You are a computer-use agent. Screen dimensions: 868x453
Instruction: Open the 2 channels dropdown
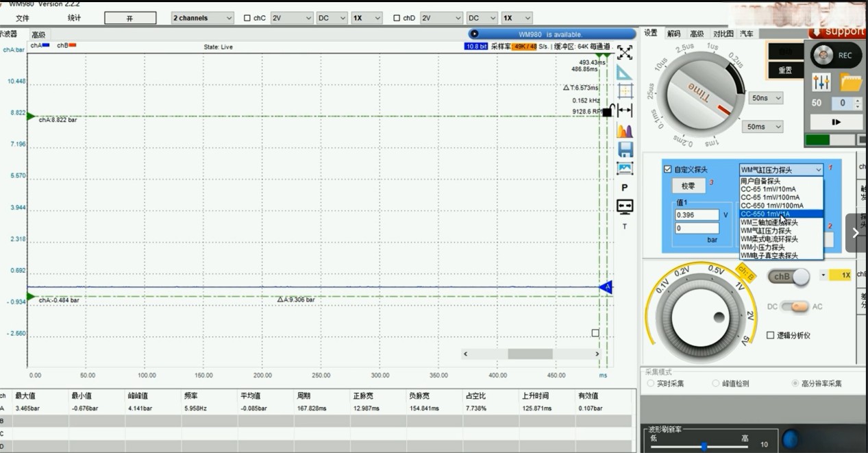tap(202, 18)
